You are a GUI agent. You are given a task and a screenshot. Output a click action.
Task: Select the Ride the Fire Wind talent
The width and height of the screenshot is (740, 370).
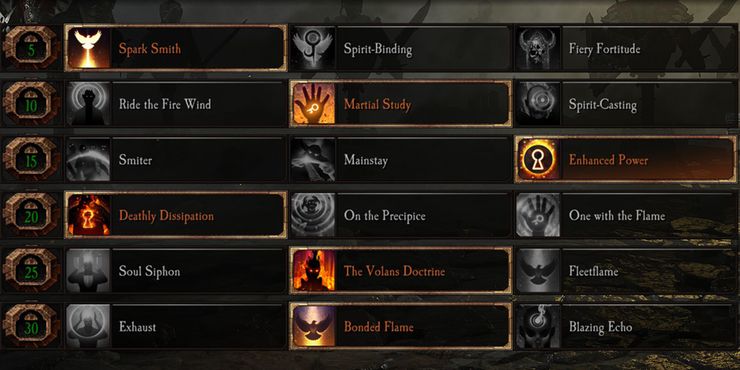pyautogui.click(x=176, y=104)
